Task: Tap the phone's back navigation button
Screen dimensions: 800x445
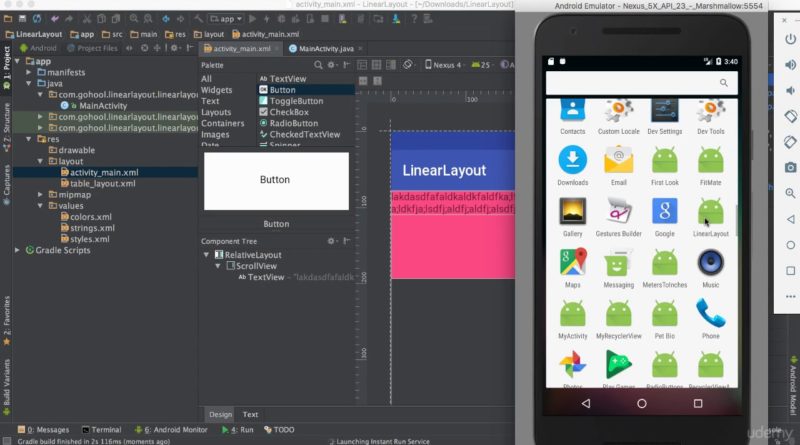Action: tap(586, 404)
